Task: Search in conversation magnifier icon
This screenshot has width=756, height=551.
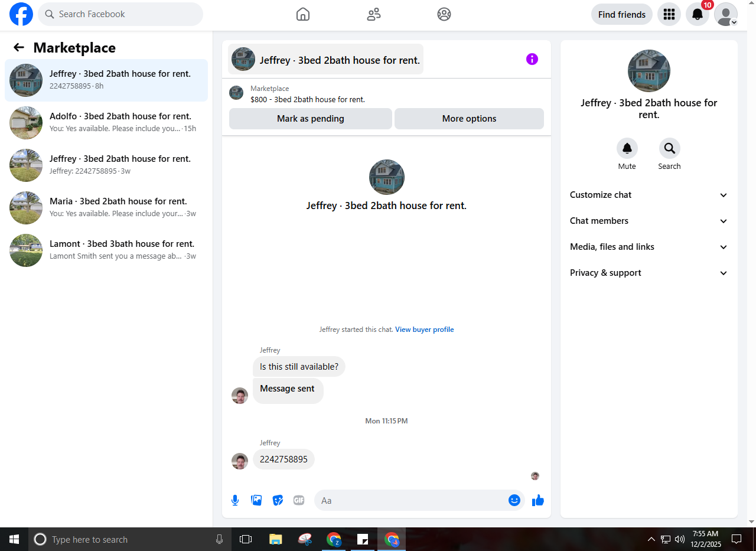Action: coord(670,148)
